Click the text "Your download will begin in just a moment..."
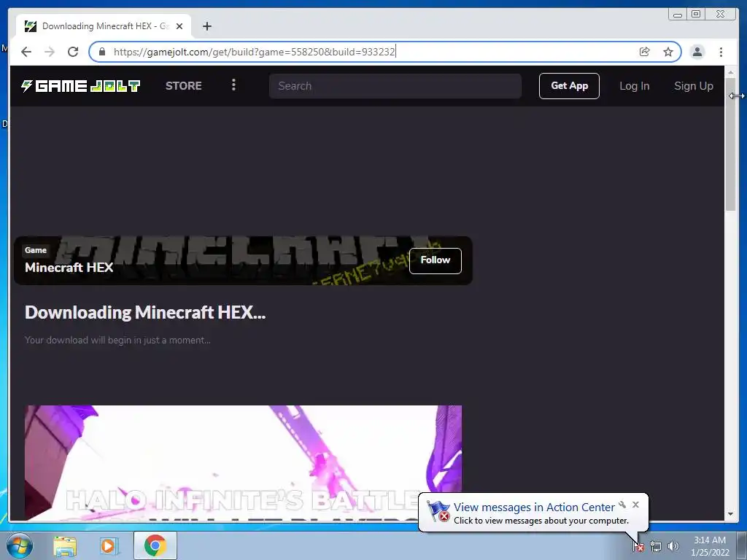This screenshot has width=747, height=560. (x=117, y=340)
